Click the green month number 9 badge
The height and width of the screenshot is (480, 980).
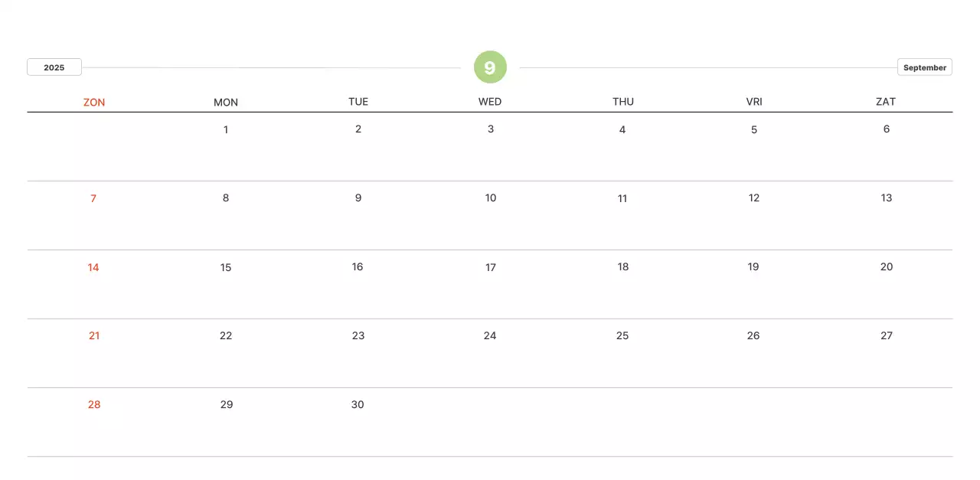click(x=490, y=67)
